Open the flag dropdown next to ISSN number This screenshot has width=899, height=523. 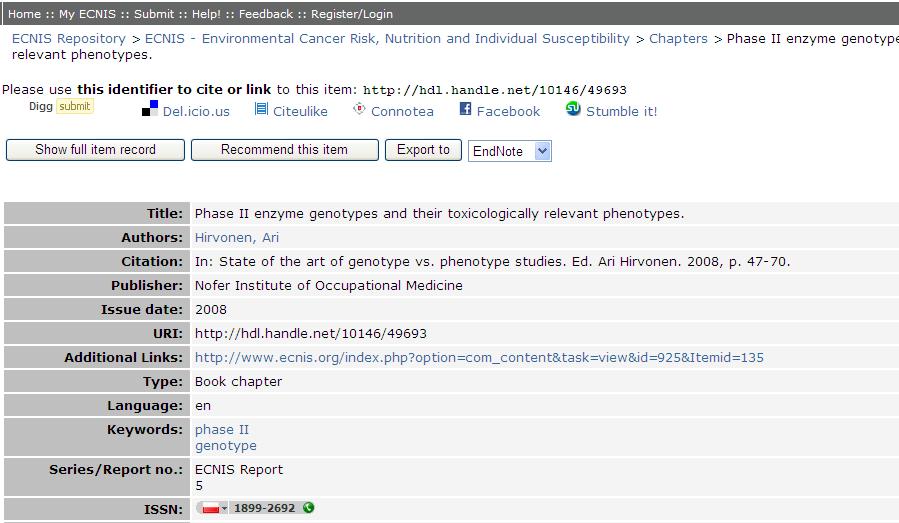(x=214, y=508)
